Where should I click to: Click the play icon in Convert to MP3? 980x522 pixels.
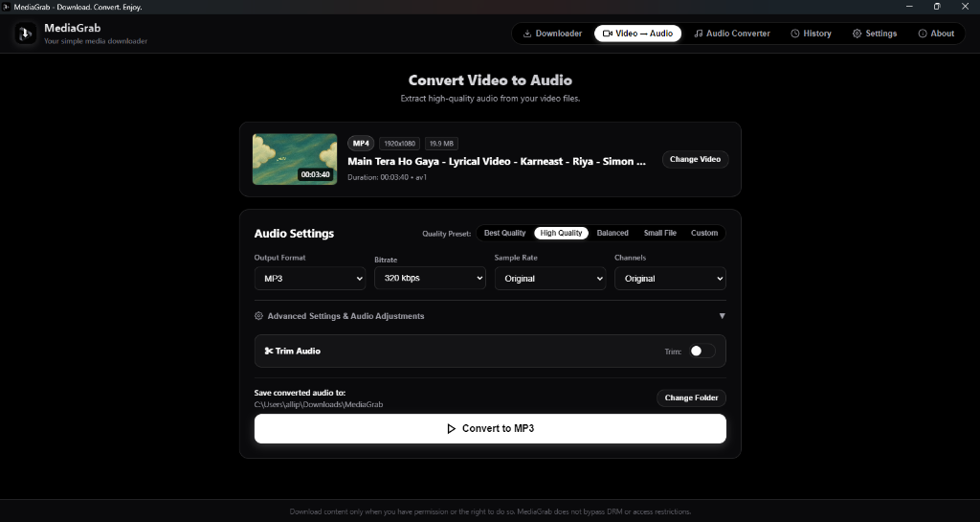(452, 429)
